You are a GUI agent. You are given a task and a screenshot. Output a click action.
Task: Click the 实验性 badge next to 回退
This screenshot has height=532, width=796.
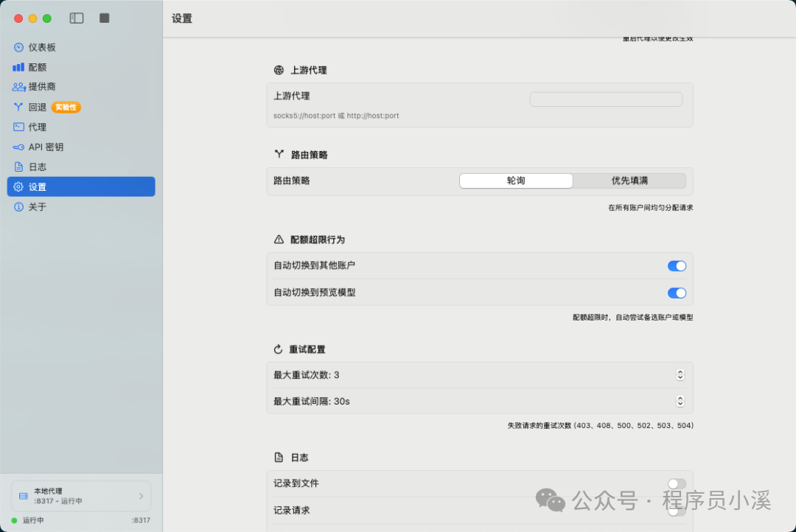coord(66,107)
